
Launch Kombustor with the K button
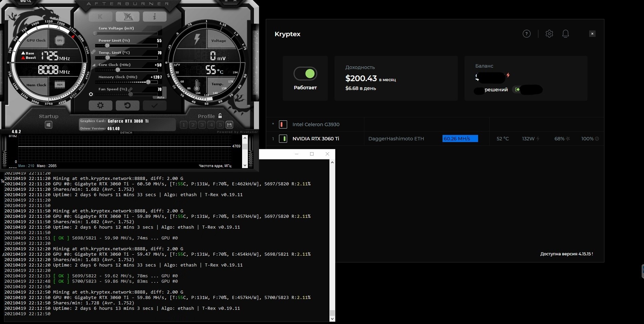click(100, 17)
